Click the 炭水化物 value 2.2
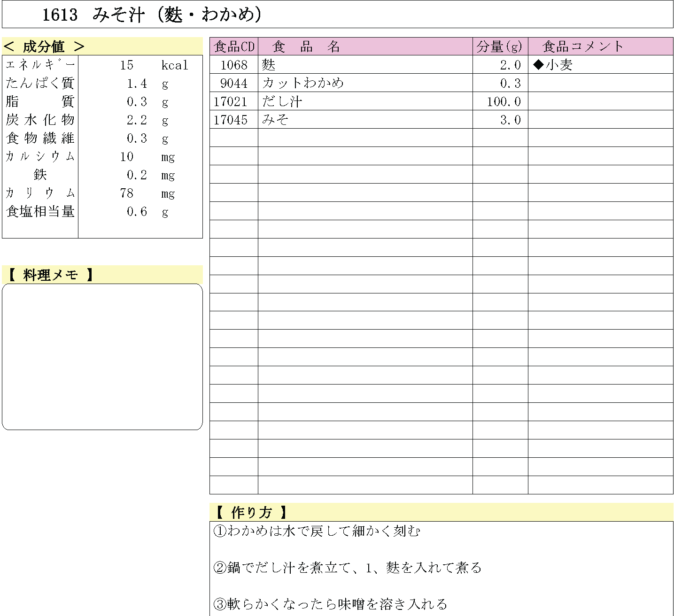Image resolution: width=674 pixels, height=616 pixels. (137, 120)
